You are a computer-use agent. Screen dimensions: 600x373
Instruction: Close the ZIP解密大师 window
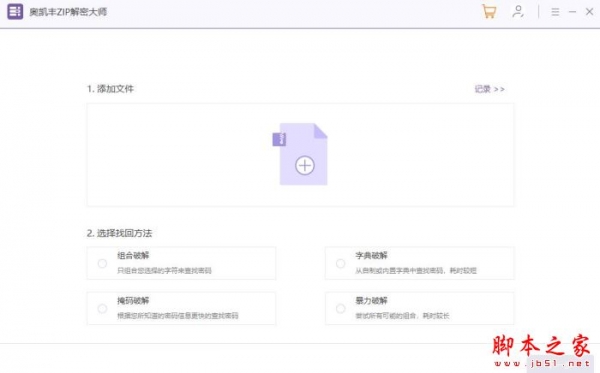(589, 12)
